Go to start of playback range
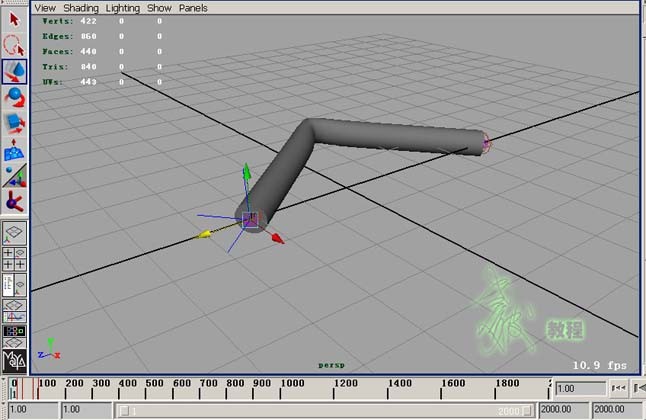The height and width of the screenshot is (420, 646). 618,388
